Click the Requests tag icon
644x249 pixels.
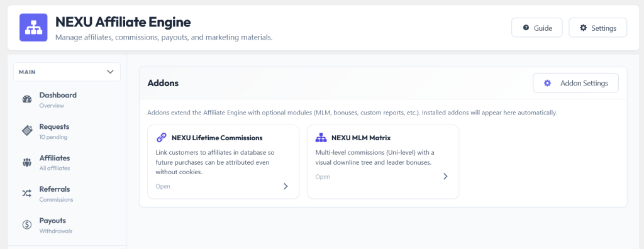click(x=26, y=131)
